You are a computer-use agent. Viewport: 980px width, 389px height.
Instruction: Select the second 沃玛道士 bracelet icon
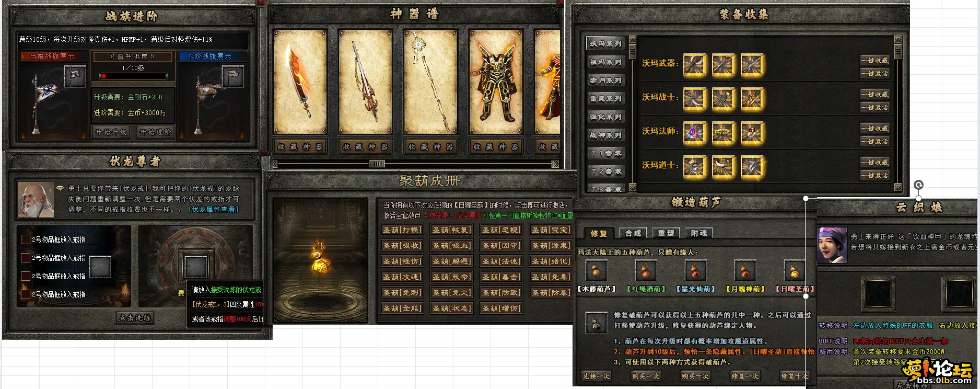point(724,166)
